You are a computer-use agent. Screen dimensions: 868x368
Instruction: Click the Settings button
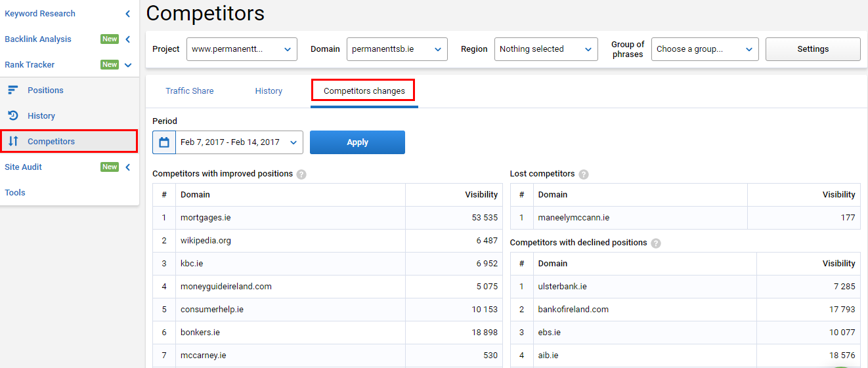tap(813, 49)
